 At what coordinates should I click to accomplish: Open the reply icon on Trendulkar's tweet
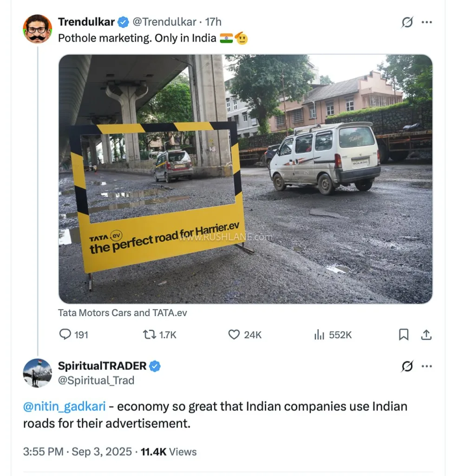(65, 334)
